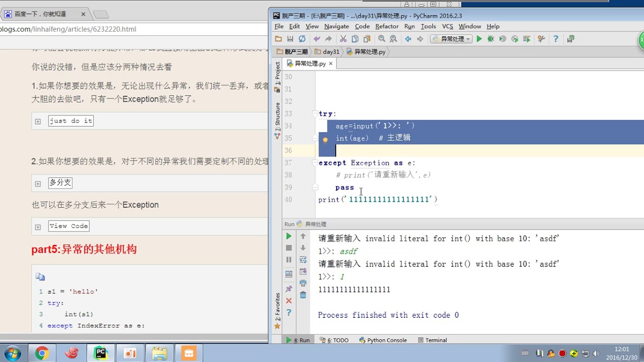Close the Run tab with red X

pos(289,301)
